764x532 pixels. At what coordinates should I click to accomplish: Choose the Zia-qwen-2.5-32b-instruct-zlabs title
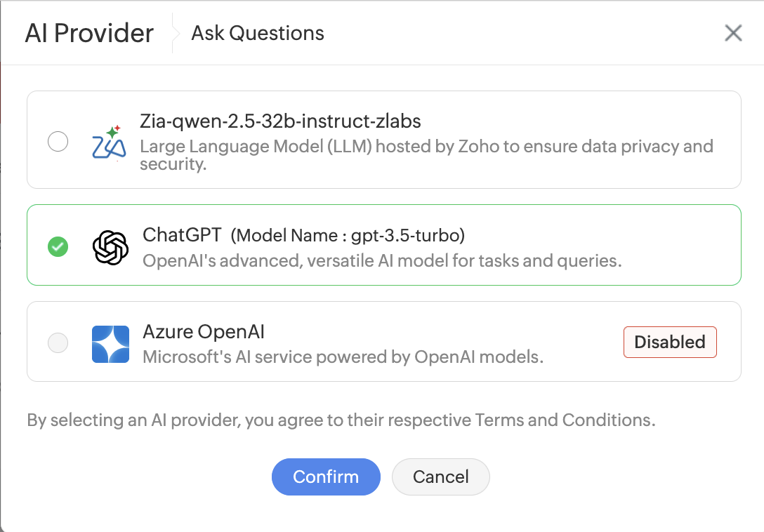(280, 121)
